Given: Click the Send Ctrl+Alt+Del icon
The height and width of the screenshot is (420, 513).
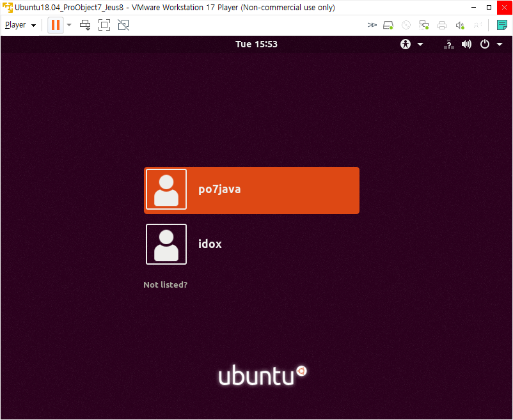Looking at the screenshot, I should 85,25.
